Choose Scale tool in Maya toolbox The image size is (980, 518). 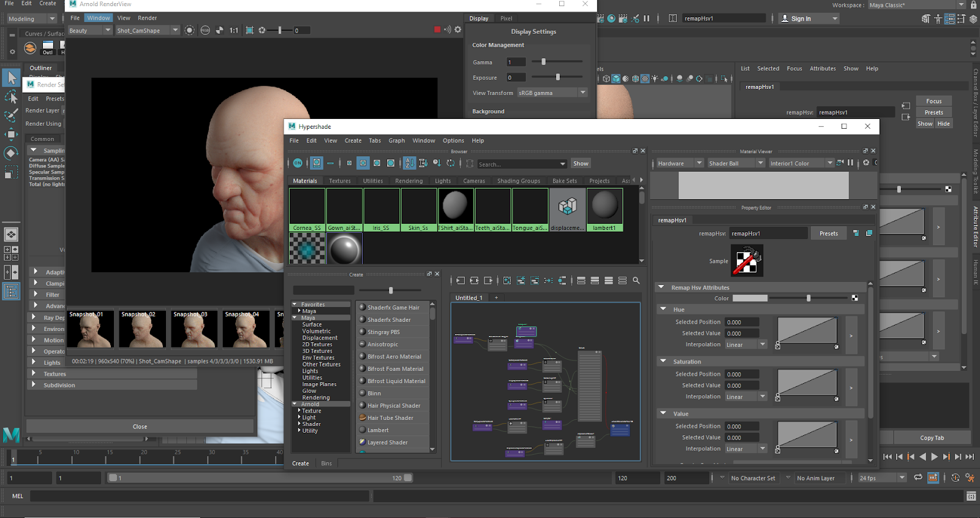(x=11, y=173)
